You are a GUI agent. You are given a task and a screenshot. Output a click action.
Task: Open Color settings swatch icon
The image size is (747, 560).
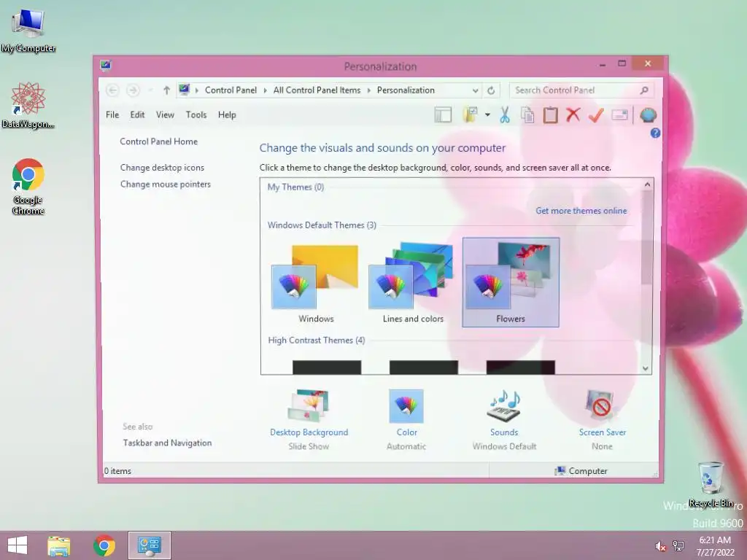(x=406, y=406)
